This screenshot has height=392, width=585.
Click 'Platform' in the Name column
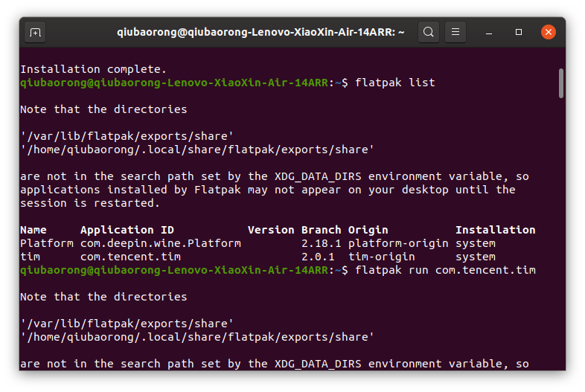pos(47,243)
